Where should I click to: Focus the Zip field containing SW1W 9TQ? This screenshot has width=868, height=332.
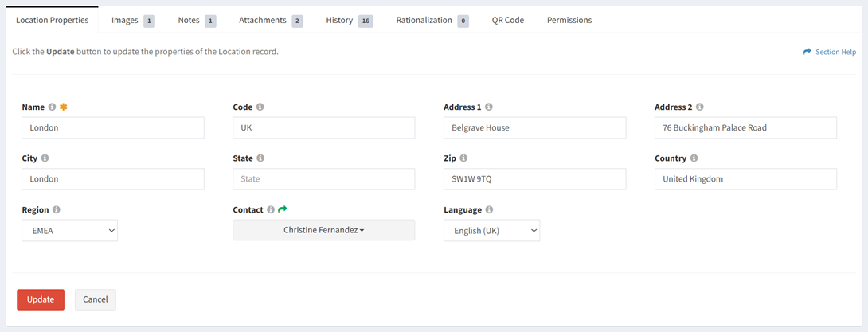(x=534, y=179)
